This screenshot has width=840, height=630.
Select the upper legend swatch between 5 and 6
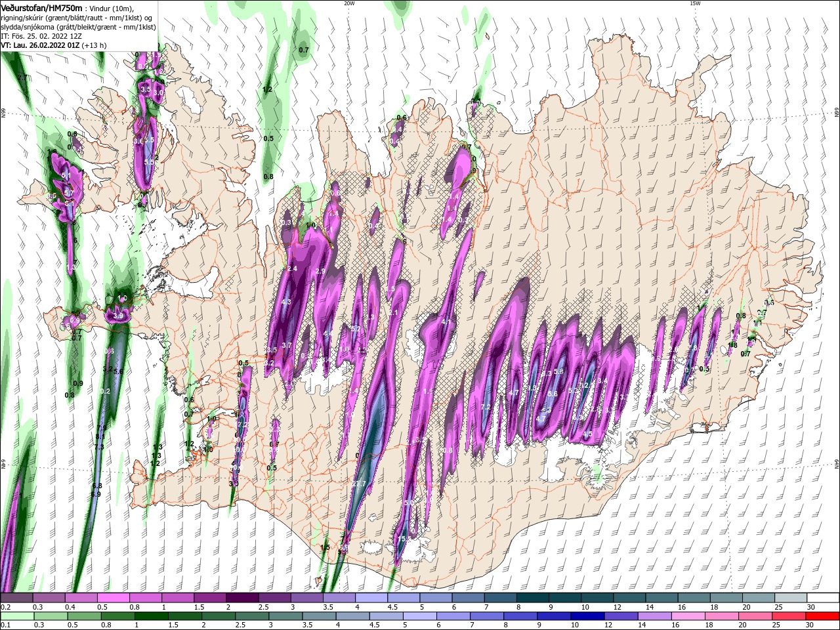435,598
